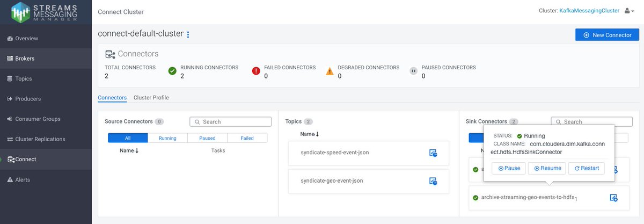Click the Pause button in the popup

[x=509, y=168]
